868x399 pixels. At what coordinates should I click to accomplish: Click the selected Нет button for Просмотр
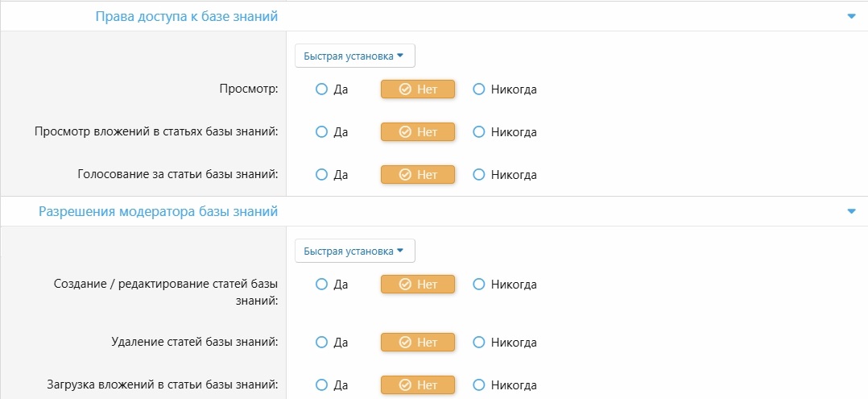tap(418, 89)
